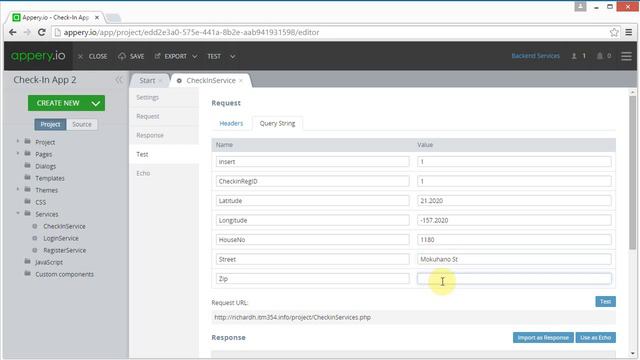Click Import as Response button

tap(543, 338)
